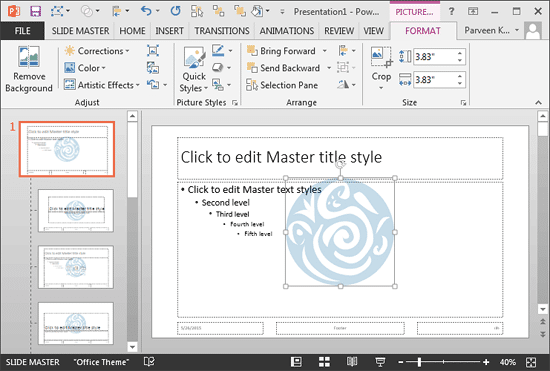
Task: Switch to the TRANSITIONS tab
Action: coord(222,31)
